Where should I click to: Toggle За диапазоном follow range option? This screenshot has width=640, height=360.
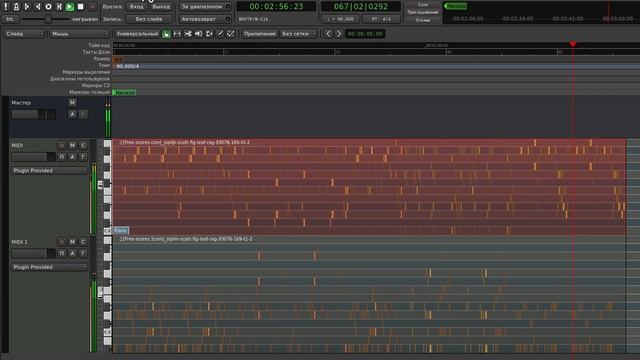[x=205, y=7]
